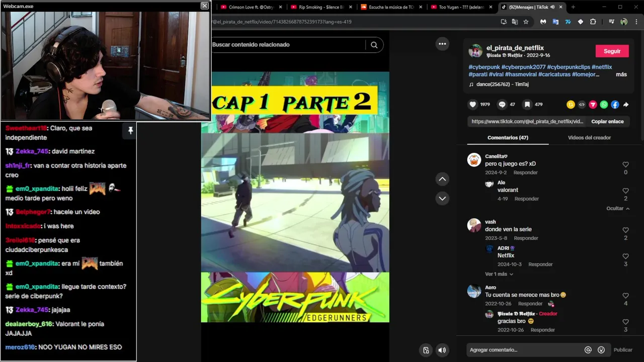Open the 'el_pirata_de_netflix' profile name

click(x=515, y=48)
